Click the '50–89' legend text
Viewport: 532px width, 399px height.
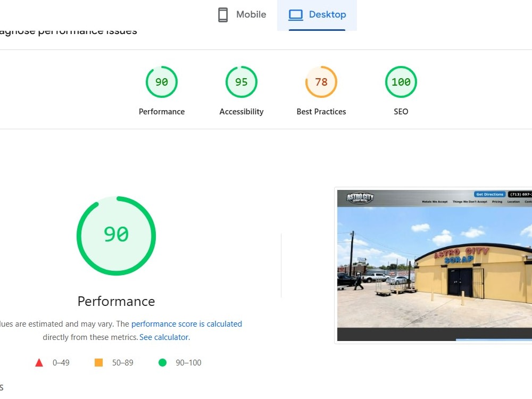pyautogui.click(x=123, y=363)
